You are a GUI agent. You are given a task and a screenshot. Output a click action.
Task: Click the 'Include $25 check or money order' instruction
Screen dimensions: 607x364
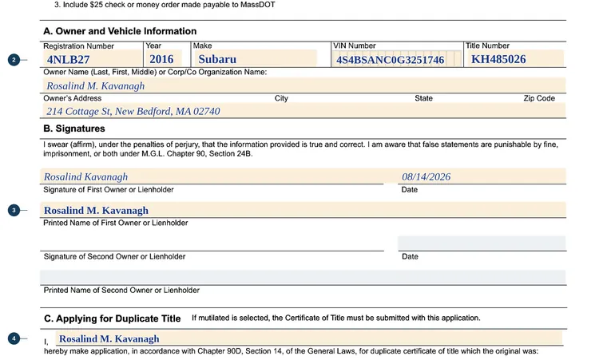coord(165,5)
